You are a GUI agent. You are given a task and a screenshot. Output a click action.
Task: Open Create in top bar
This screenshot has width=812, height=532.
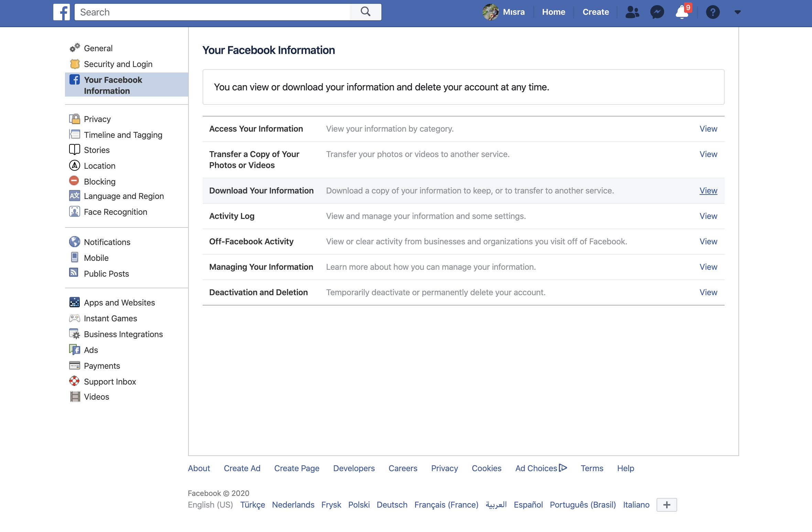coord(596,12)
